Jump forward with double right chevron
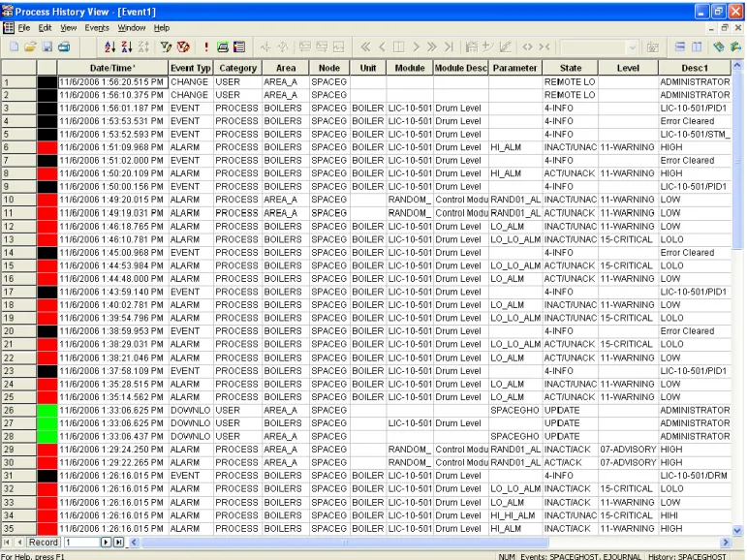This screenshot has width=747, height=560. pyautogui.click(x=431, y=47)
